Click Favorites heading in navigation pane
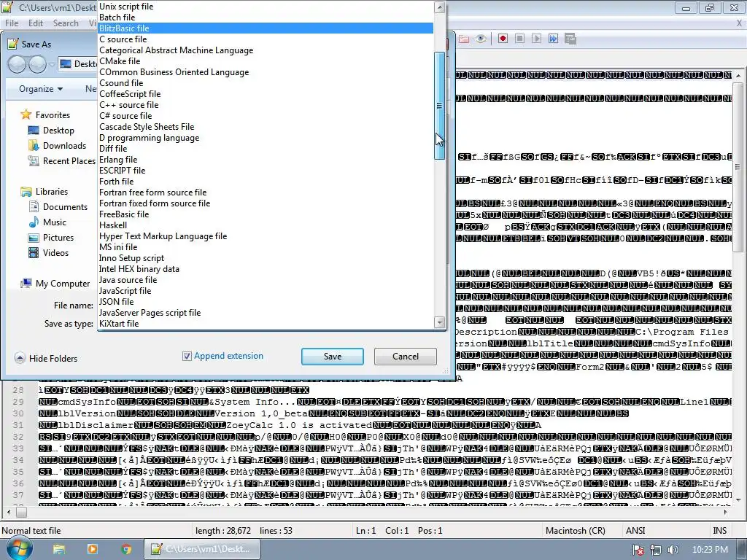The width and height of the screenshot is (747, 560). click(x=53, y=114)
